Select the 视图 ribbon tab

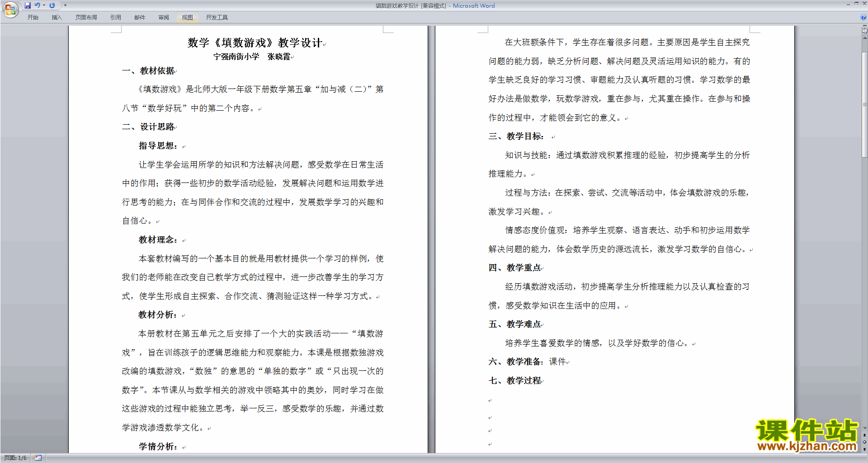point(188,18)
